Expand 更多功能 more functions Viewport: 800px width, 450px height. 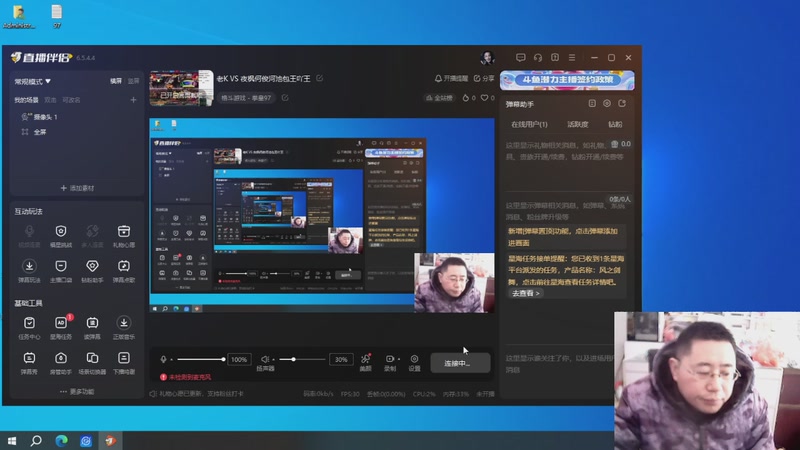pos(77,391)
